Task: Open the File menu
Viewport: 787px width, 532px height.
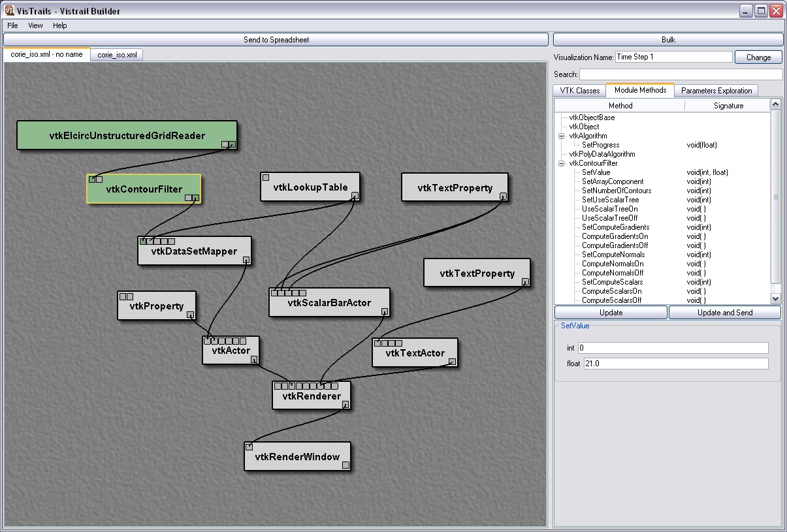Action: tap(12, 25)
